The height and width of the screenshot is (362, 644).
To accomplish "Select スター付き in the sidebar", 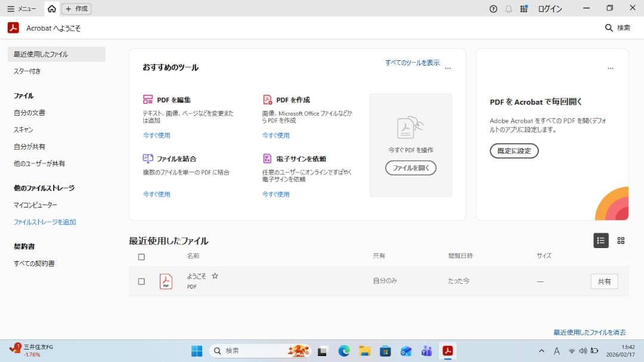I will click(27, 71).
